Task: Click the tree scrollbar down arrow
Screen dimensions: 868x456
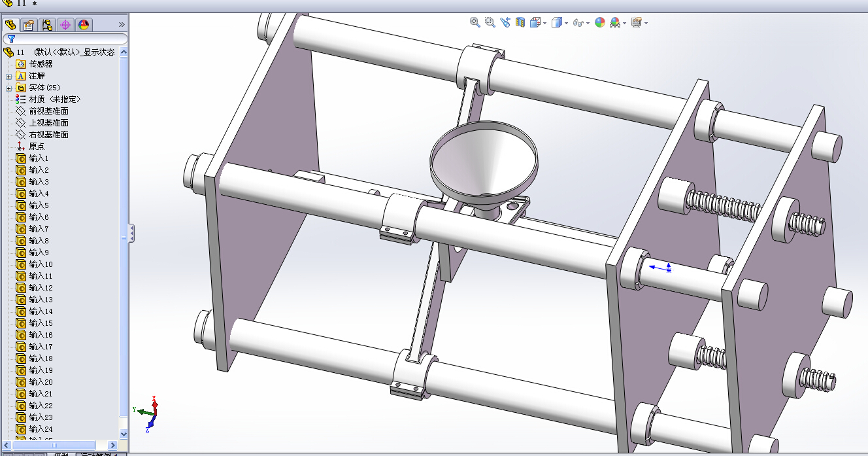Action: click(x=124, y=434)
